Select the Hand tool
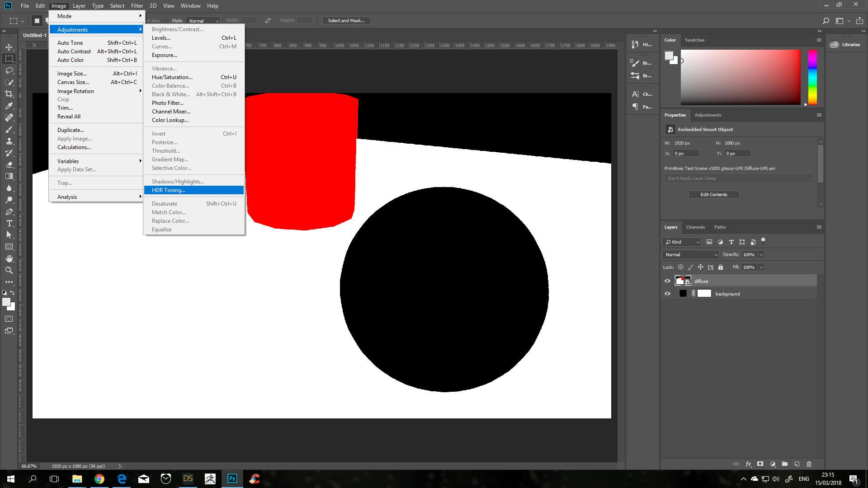 point(9,258)
